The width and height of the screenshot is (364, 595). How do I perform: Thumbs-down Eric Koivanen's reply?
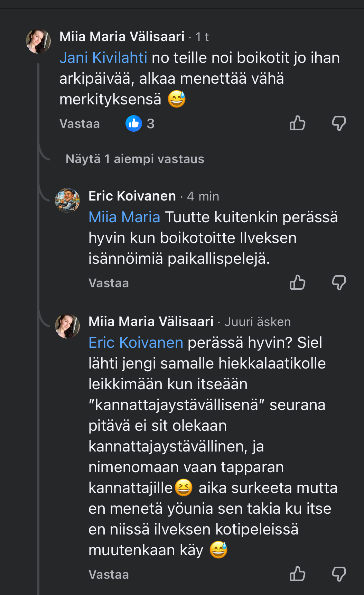point(339,282)
